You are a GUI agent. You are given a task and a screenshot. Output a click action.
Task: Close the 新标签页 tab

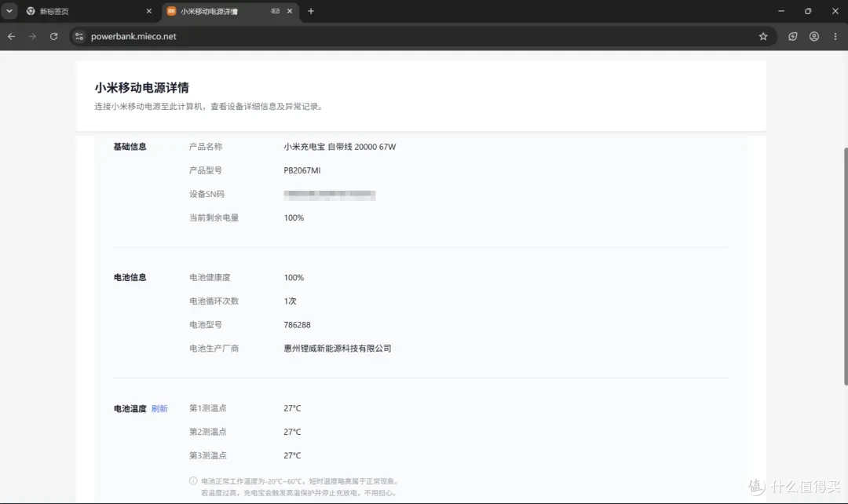coord(148,11)
